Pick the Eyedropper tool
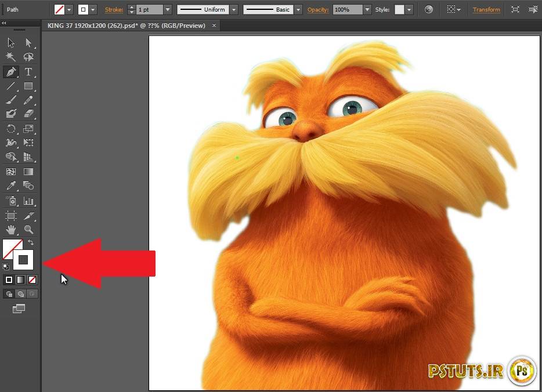 click(x=11, y=186)
